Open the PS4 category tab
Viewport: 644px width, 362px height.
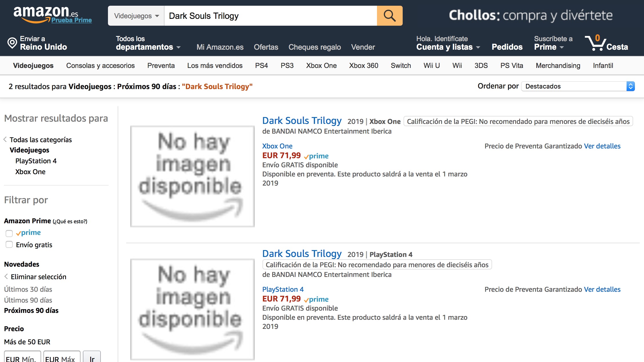coord(261,66)
